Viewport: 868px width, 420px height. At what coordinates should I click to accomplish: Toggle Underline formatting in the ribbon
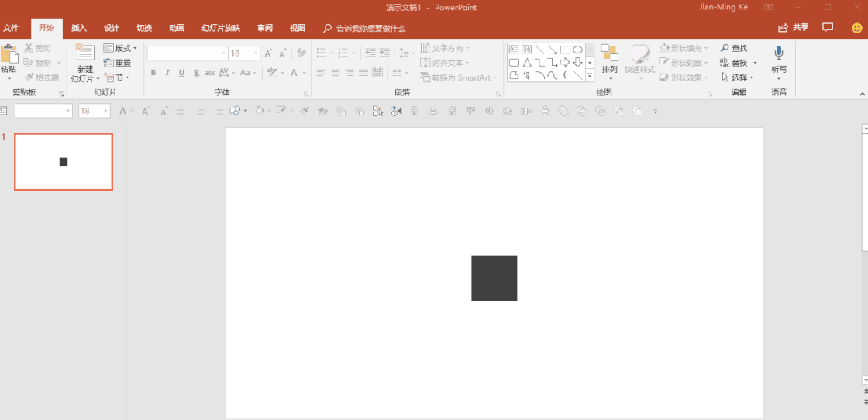point(181,73)
